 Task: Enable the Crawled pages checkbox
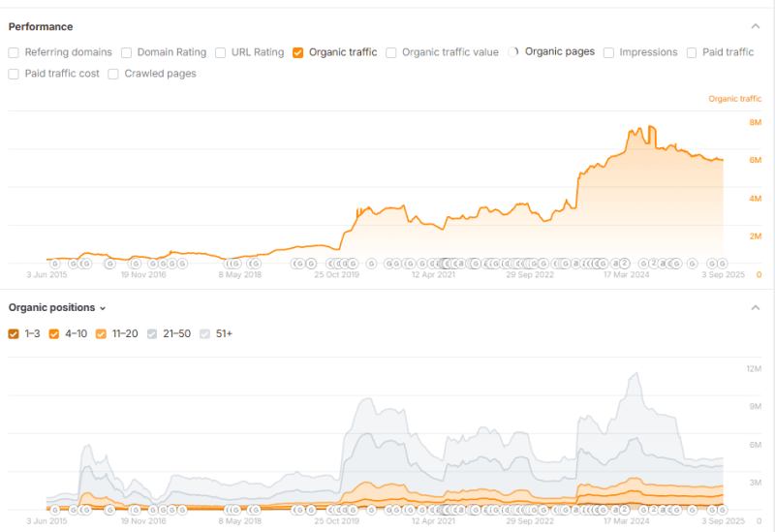point(114,74)
